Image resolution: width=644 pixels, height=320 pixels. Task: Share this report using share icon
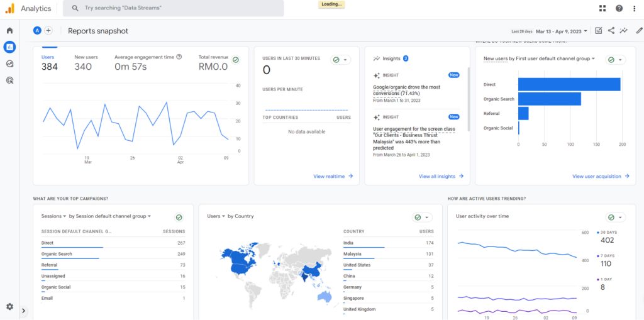611,30
